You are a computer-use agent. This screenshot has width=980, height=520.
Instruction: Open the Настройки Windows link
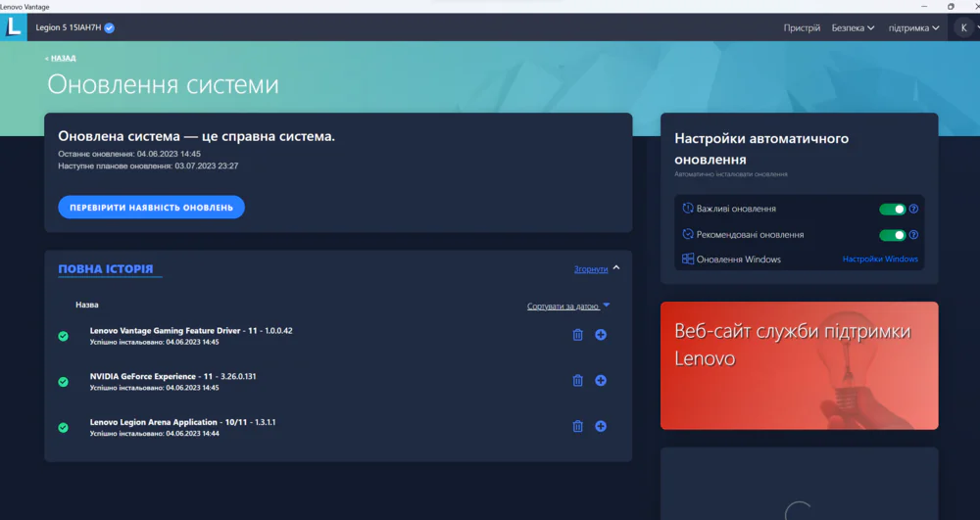click(880, 260)
